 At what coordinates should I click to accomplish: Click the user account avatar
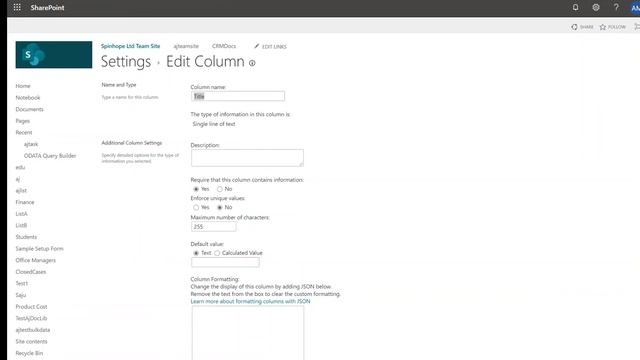coord(635,8)
